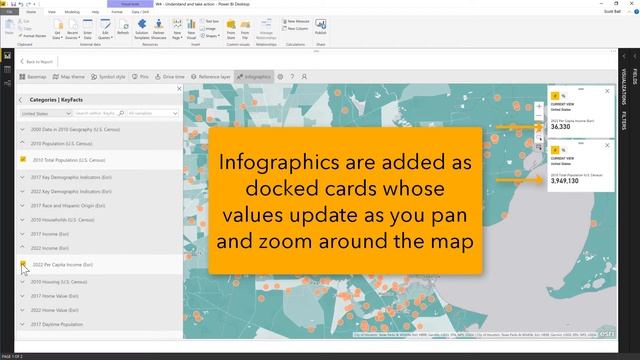Switch to the View ribbon tab

point(51,12)
